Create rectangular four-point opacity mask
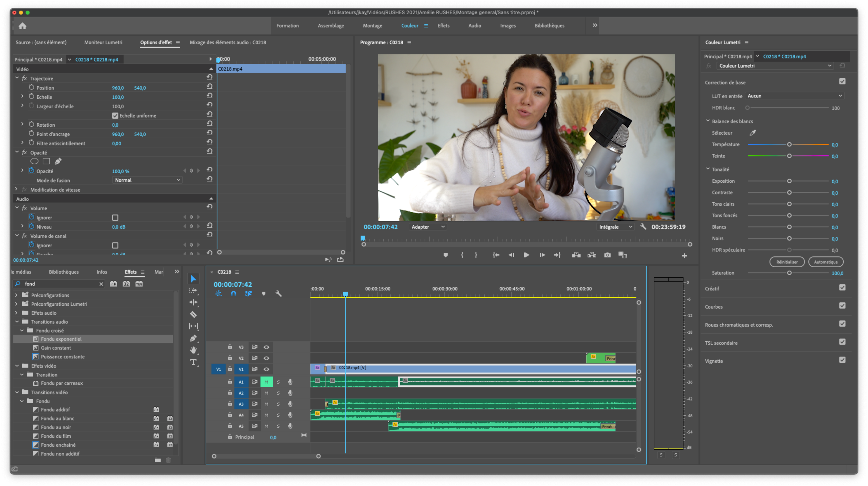Screen dimensions: 868x486 click(47, 161)
